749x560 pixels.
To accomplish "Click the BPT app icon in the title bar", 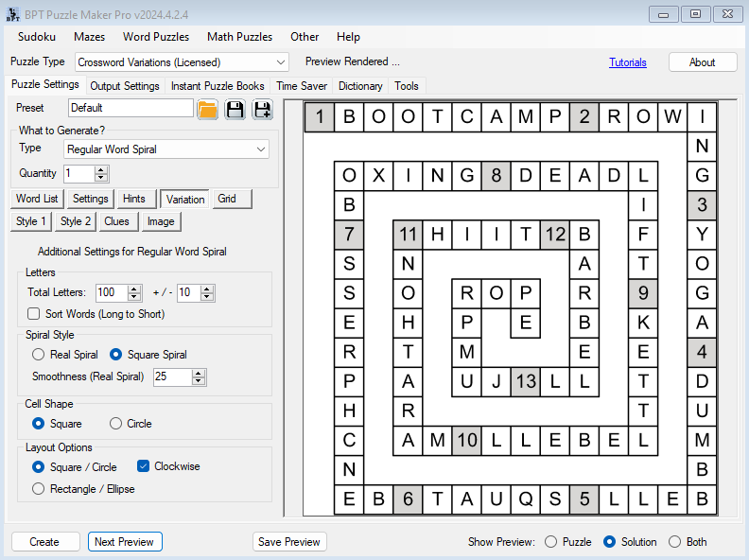I will tap(11, 13).
